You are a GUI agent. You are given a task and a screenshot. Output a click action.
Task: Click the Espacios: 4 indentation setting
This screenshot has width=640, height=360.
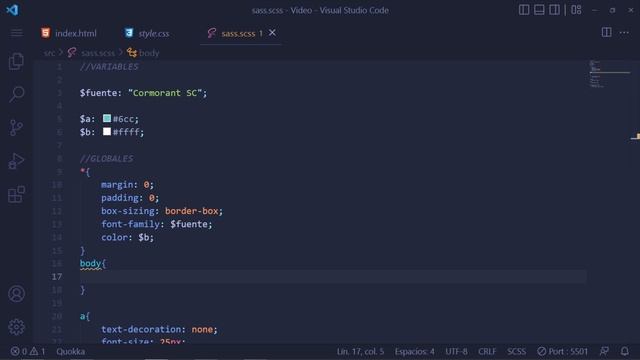(x=414, y=351)
